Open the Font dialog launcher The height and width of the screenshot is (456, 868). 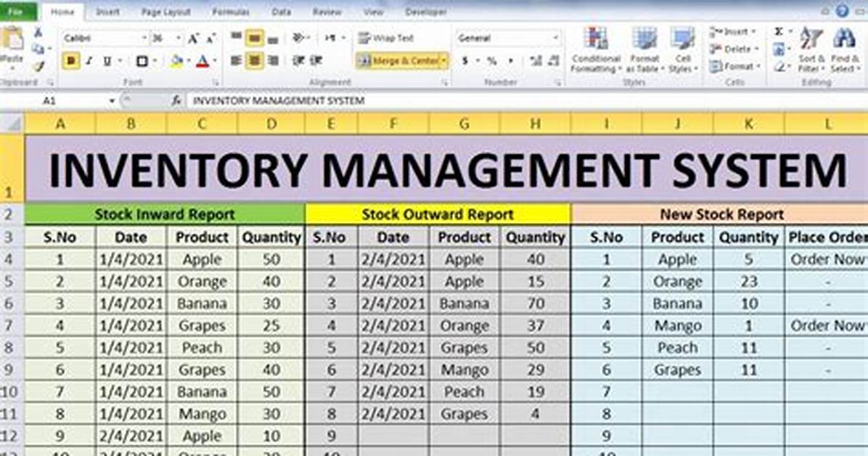216,83
